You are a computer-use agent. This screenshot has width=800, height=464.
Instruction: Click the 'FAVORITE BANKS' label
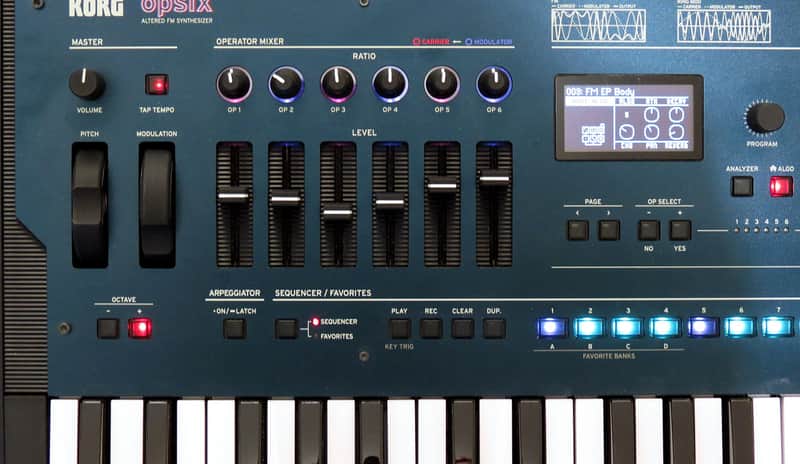click(609, 356)
